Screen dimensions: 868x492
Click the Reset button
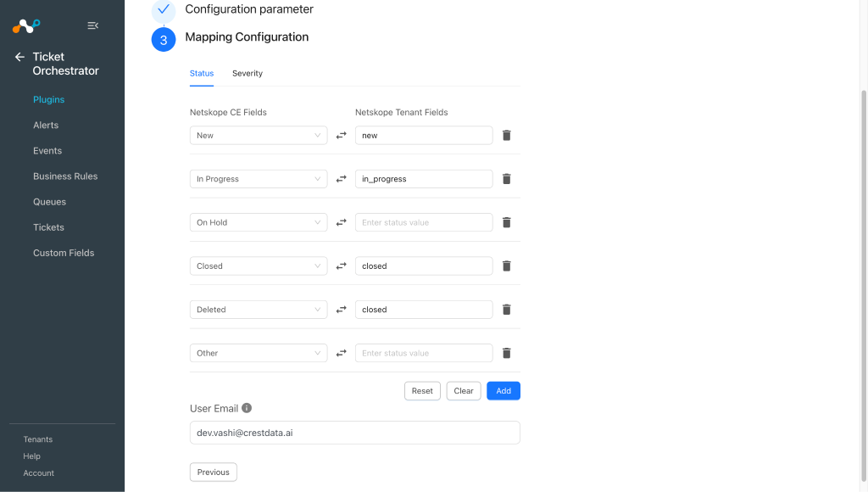coord(422,390)
